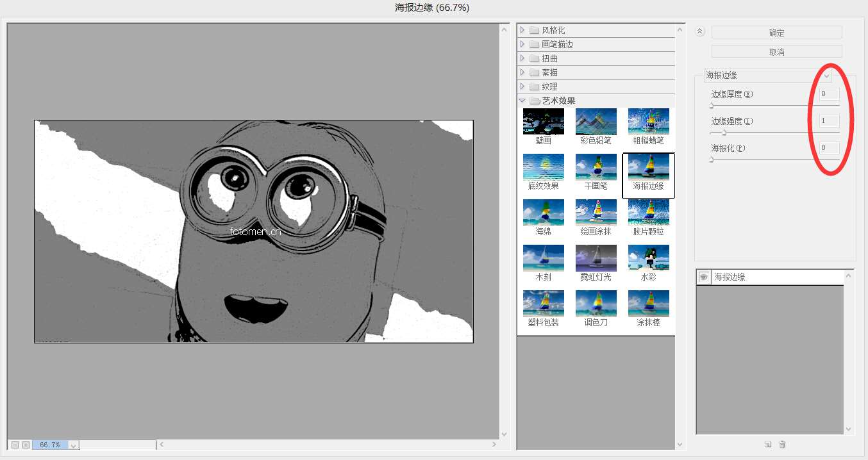The height and width of the screenshot is (460, 868).
Task: Click the 边缘强度 slider handle
Action: (x=724, y=133)
